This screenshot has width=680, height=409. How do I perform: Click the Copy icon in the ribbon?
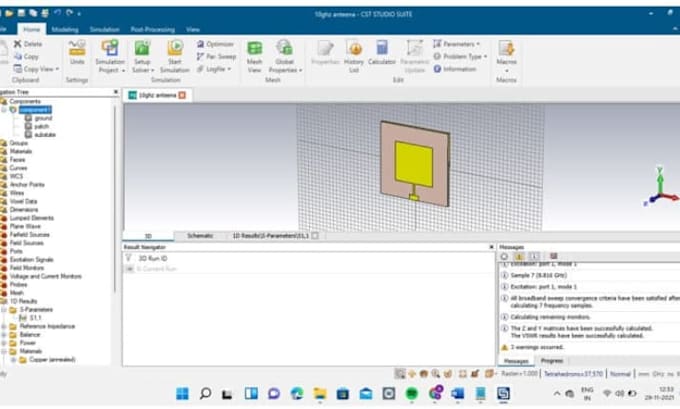pos(18,56)
